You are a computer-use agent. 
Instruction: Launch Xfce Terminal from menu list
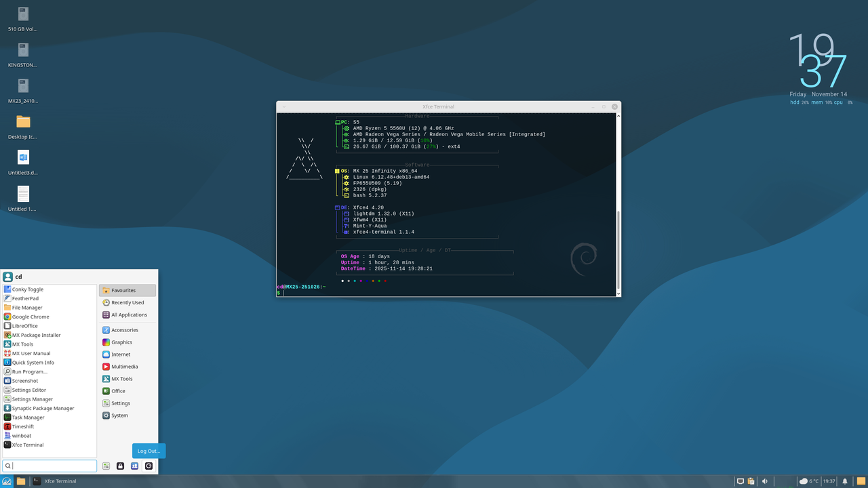pyautogui.click(x=50, y=445)
